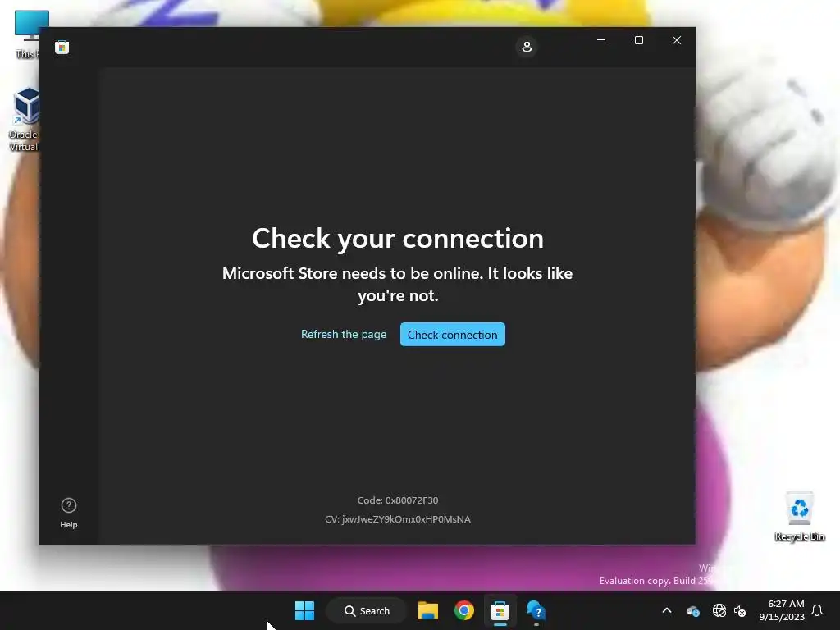Maximize the Microsoft Store window
840x630 pixels.
pyautogui.click(x=638, y=40)
